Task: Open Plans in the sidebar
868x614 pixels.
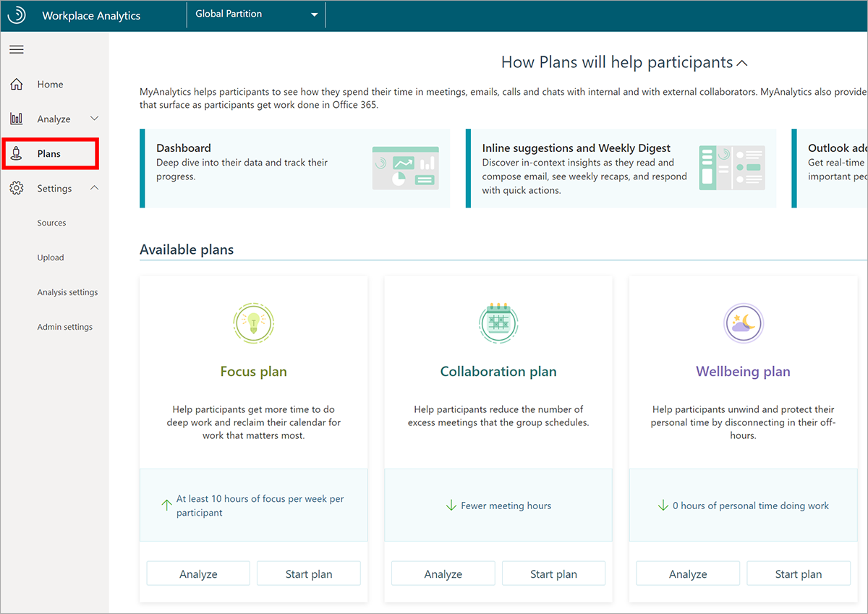Action: [50, 153]
